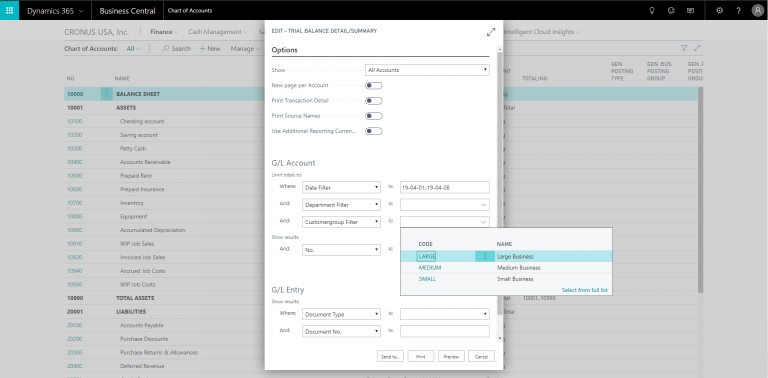Select the SMALL code in lookup
Screen dimensions: 768x378
427,279
